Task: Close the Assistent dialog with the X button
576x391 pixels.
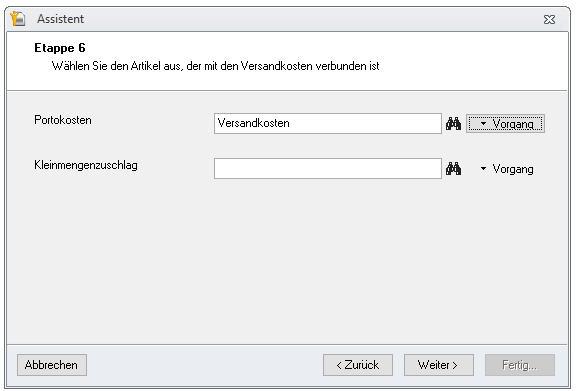Action: coord(549,19)
